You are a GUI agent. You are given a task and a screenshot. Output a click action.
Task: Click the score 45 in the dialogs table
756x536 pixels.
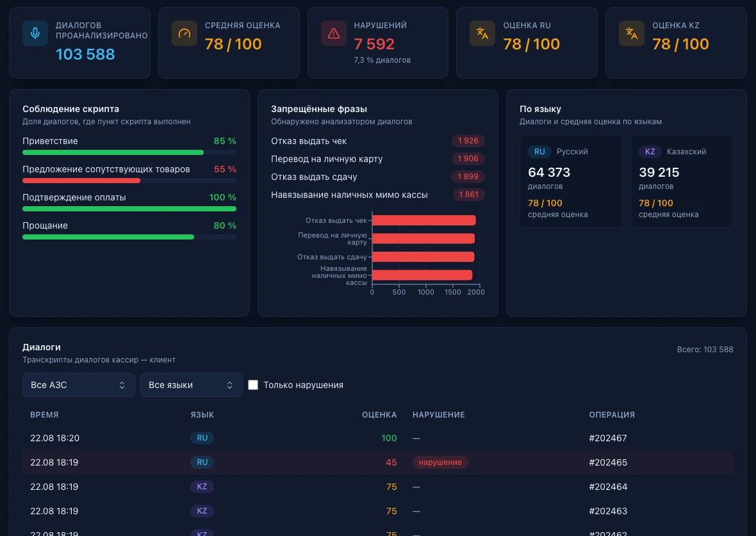click(391, 462)
